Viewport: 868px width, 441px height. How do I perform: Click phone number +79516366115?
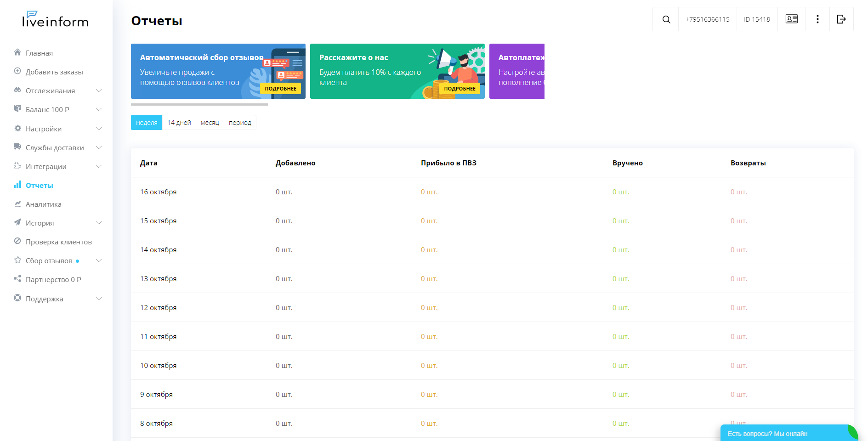pos(708,19)
